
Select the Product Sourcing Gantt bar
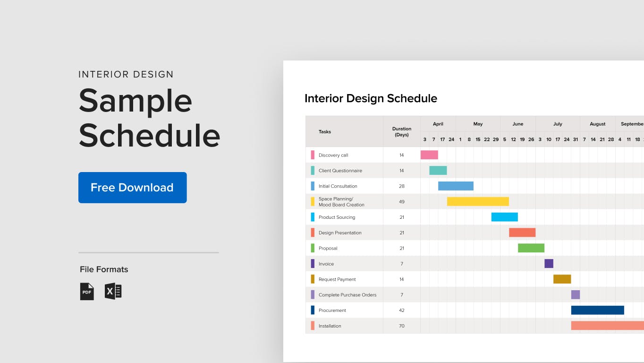pyautogui.click(x=504, y=217)
